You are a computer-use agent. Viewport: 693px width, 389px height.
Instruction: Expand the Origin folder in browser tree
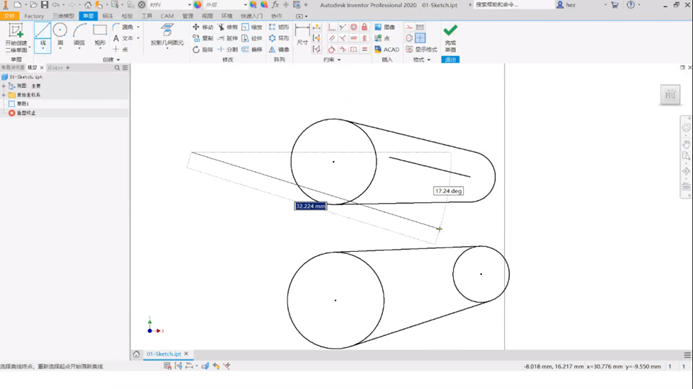click(x=4, y=95)
